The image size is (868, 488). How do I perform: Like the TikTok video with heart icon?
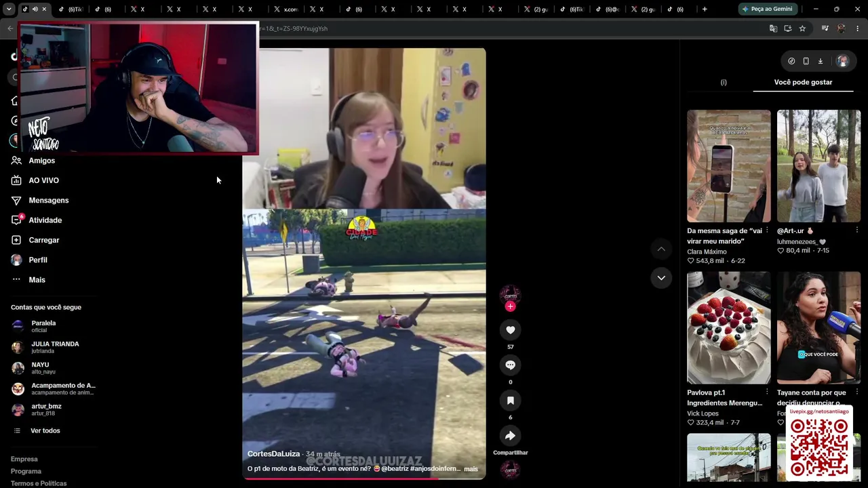pos(511,330)
